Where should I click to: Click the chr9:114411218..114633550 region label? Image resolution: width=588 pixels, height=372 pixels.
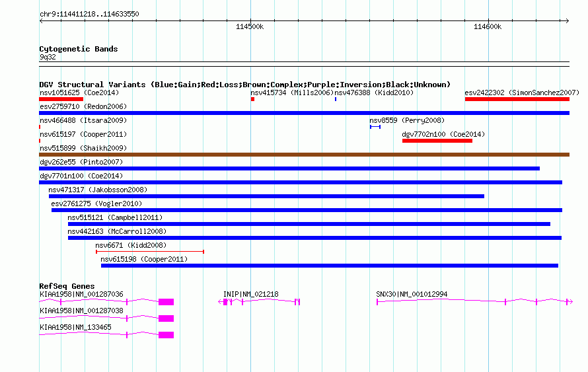pyautogui.click(x=89, y=14)
